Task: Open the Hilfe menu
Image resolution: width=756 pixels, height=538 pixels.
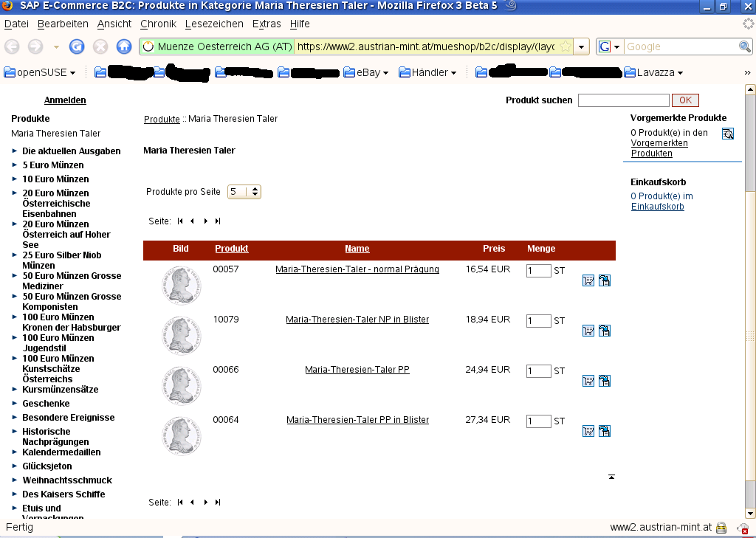Action: pos(300,24)
